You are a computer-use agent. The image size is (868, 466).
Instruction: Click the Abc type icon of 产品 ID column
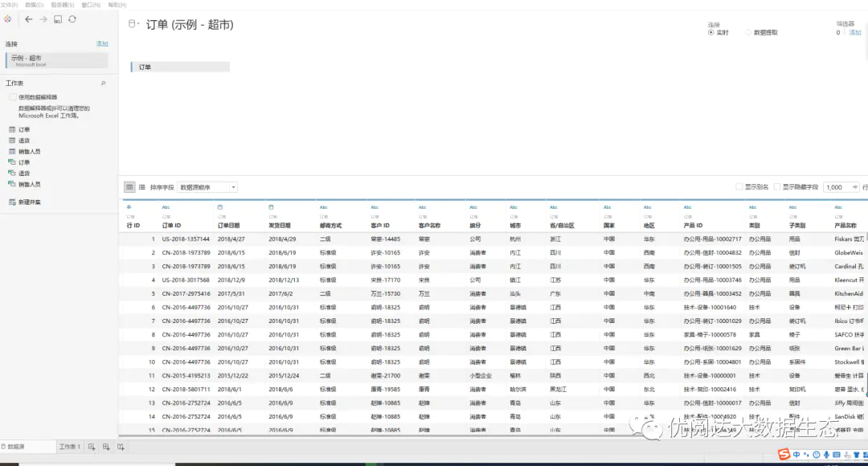pyautogui.click(x=687, y=207)
